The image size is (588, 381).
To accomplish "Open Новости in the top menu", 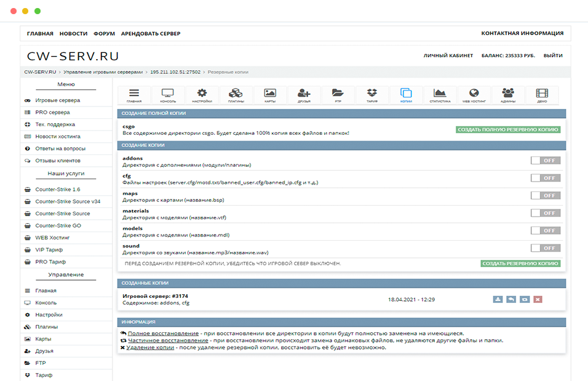I will (x=73, y=34).
